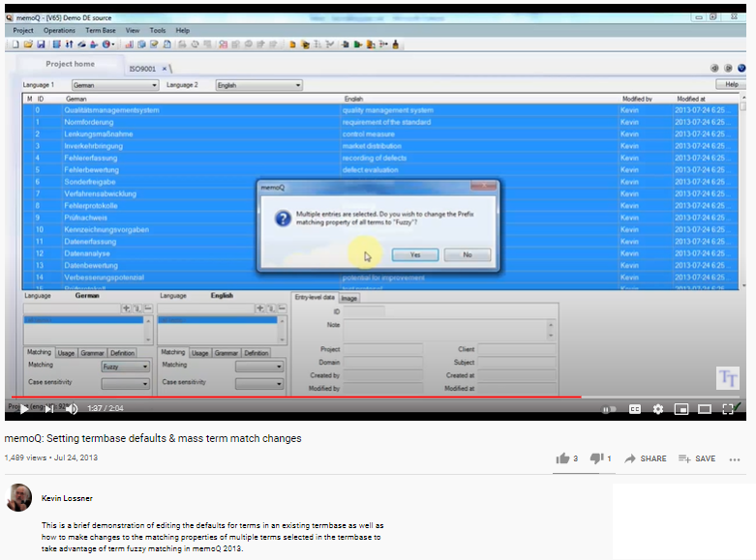Viewport: 756px width, 560px height.
Task: Remove German term with minus icon
Action: tap(148, 308)
